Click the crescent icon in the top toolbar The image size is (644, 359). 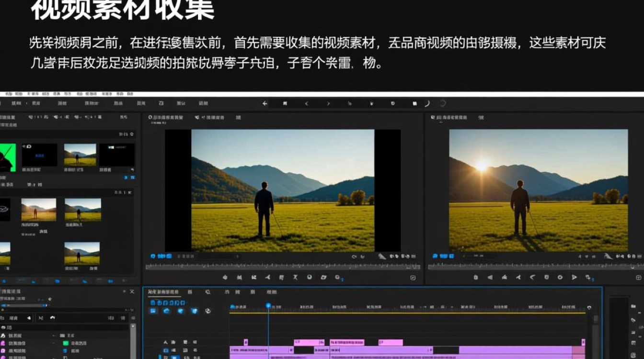(x=426, y=103)
